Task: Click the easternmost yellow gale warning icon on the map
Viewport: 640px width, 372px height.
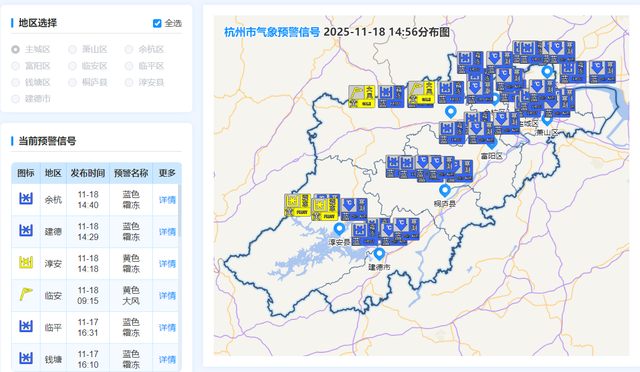Action: 421,94
